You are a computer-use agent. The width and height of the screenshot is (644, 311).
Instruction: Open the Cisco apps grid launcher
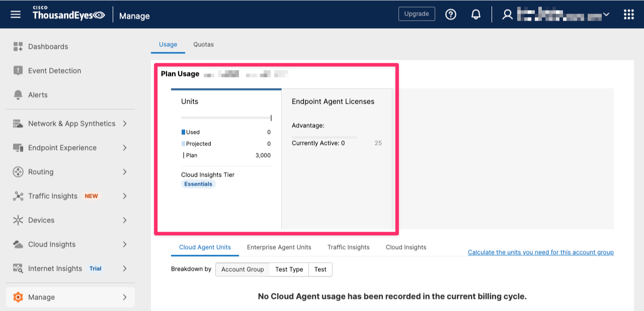coord(629,14)
